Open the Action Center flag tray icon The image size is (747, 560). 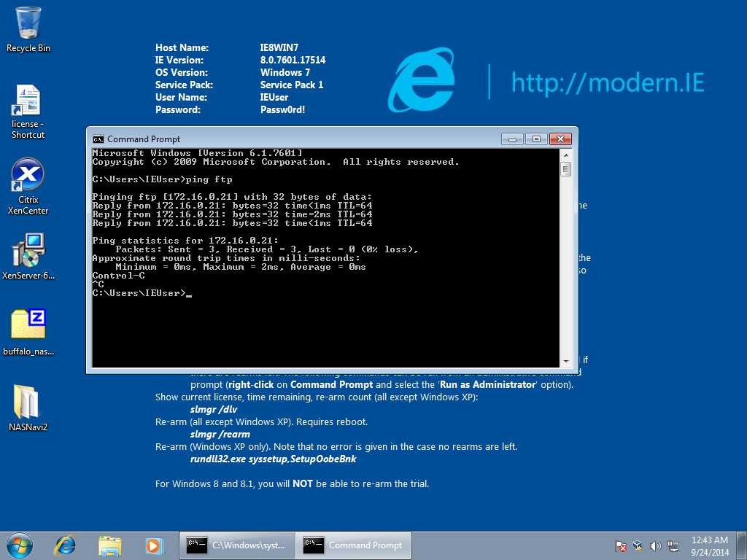coord(620,545)
